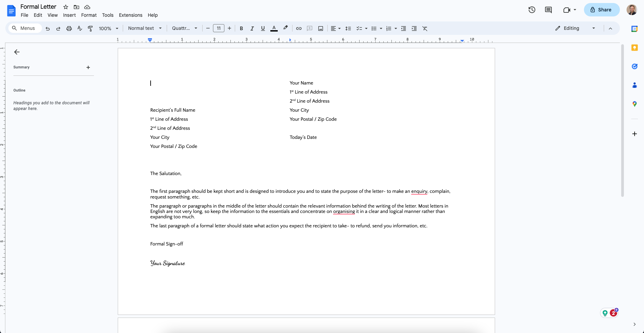Collapse the toolbar with the up chevron

(x=610, y=28)
